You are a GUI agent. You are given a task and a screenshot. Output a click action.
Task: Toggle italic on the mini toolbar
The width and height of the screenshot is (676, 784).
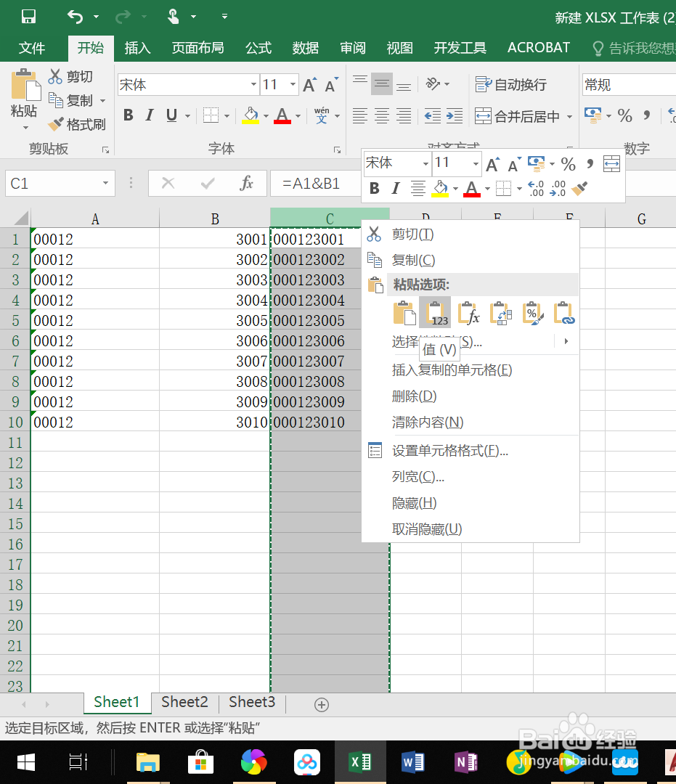pos(394,188)
